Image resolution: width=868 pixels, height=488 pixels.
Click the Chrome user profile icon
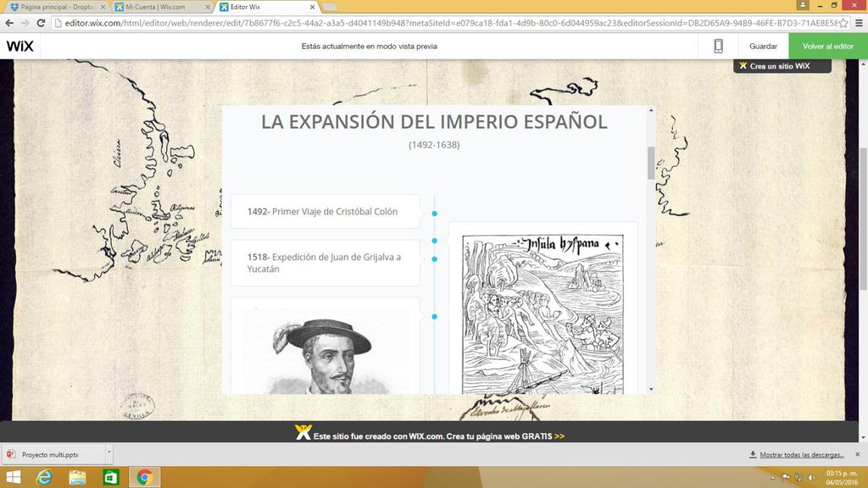pos(803,5)
